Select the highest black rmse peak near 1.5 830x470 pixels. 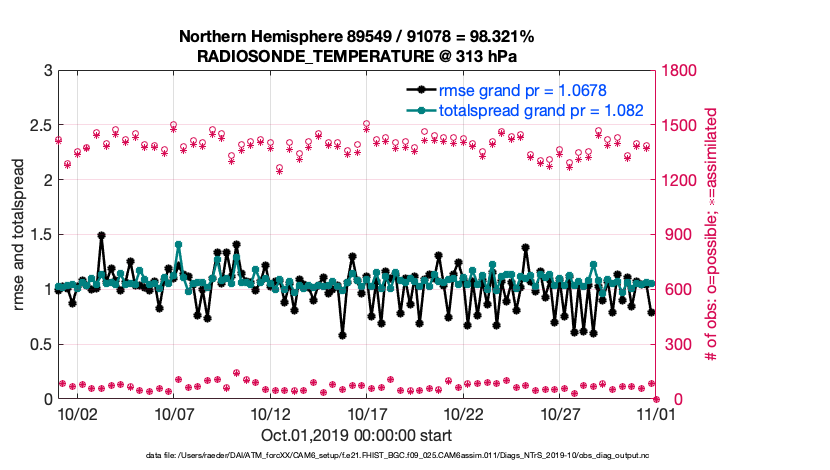click(x=101, y=236)
